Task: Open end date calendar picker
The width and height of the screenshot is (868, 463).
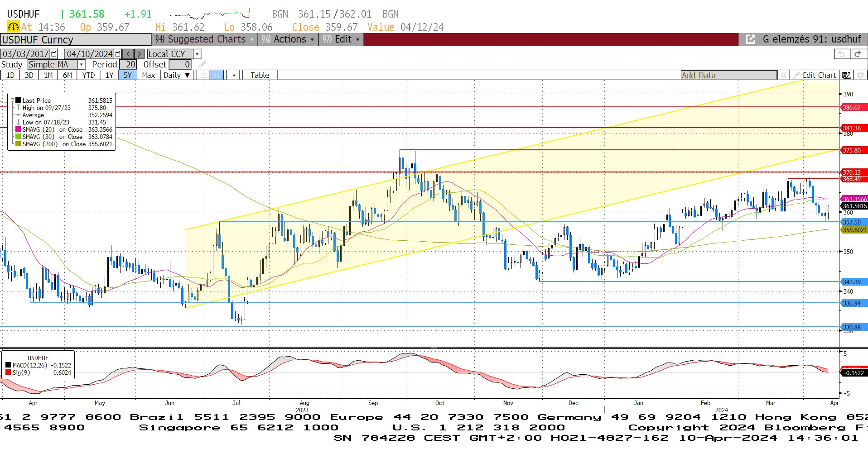Action: coord(118,54)
